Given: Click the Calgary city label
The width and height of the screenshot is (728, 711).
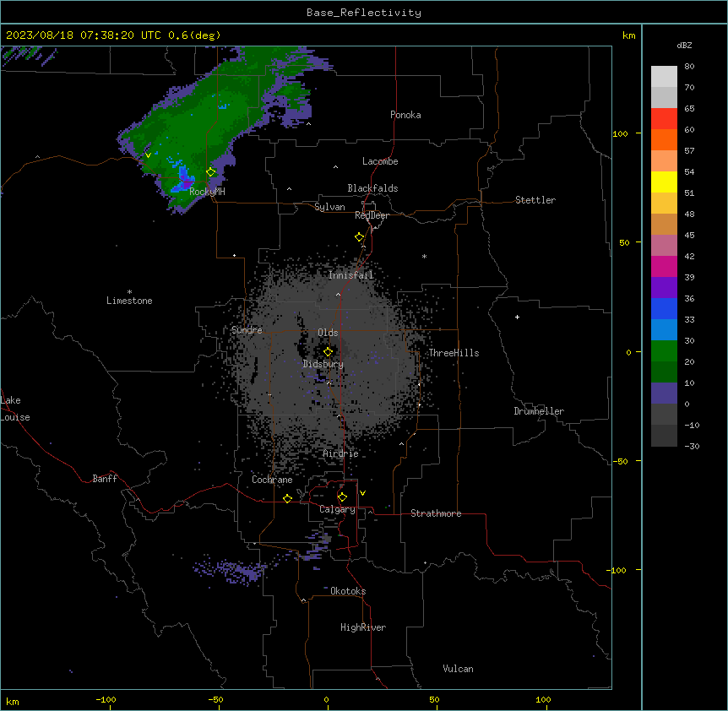Looking at the screenshot, I should [337, 509].
